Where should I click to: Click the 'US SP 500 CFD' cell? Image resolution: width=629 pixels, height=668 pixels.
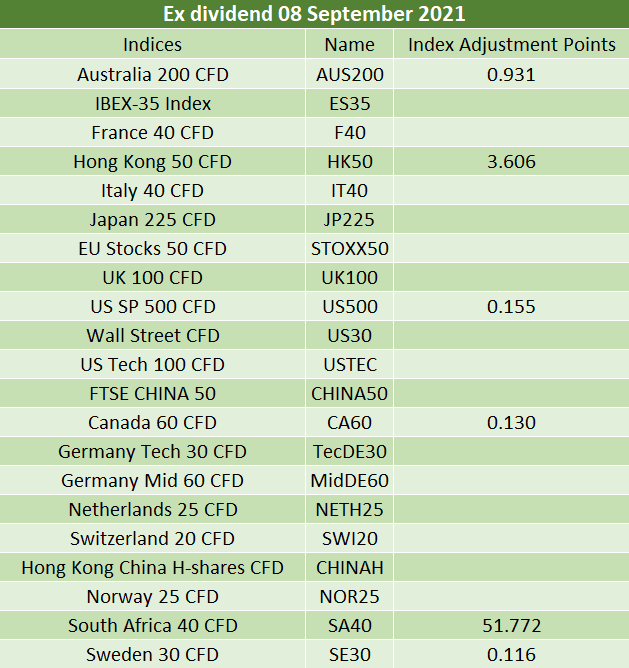[x=152, y=306]
